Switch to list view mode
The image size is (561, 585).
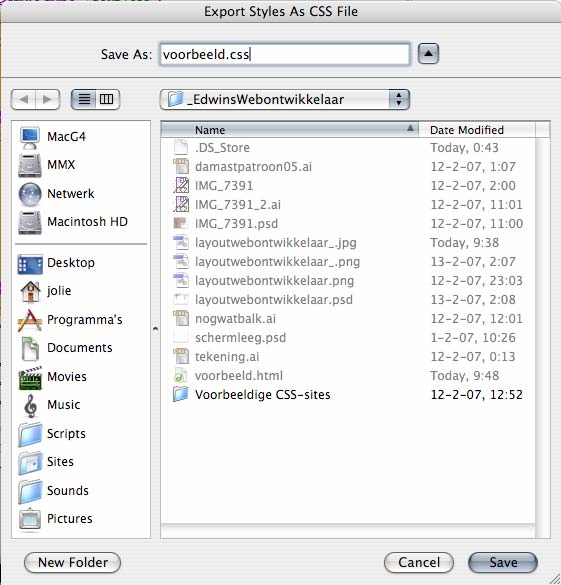(x=84, y=99)
